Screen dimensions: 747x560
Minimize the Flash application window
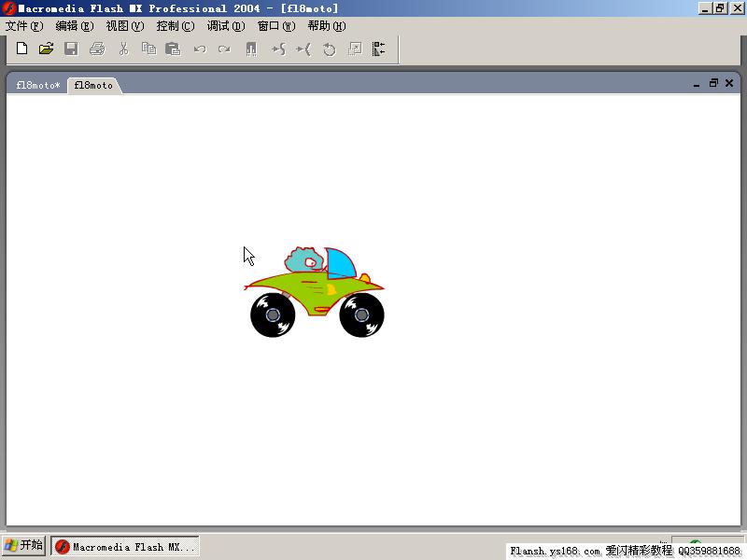tap(705, 8)
